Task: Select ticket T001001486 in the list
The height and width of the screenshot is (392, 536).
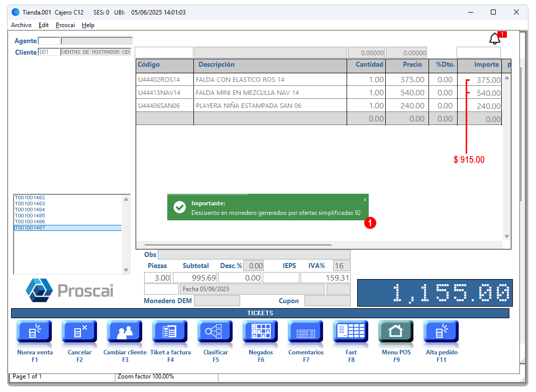Action: click(x=30, y=222)
